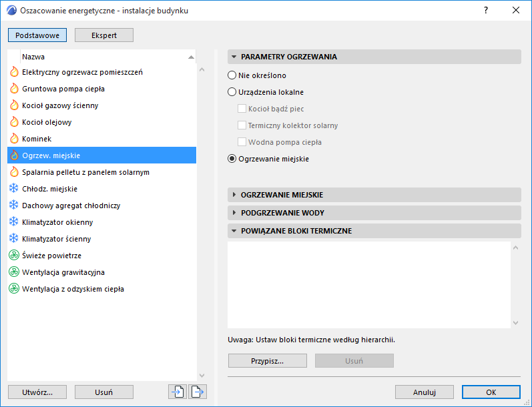Click the export file icon button
Viewport: 532px width, 407px height.
pos(197,392)
